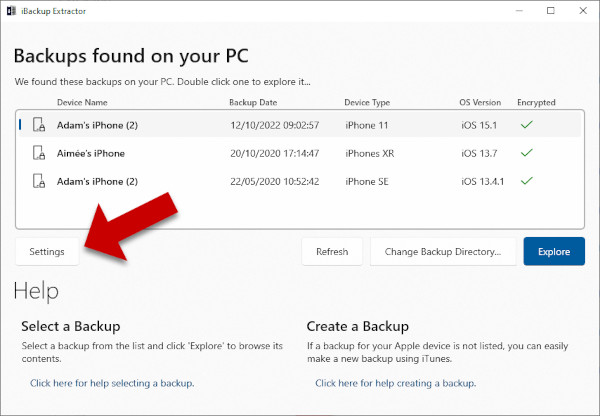The image size is (600, 416).
Task: Minimize the iBackup Extractor window
Action: tap(519, 11)
